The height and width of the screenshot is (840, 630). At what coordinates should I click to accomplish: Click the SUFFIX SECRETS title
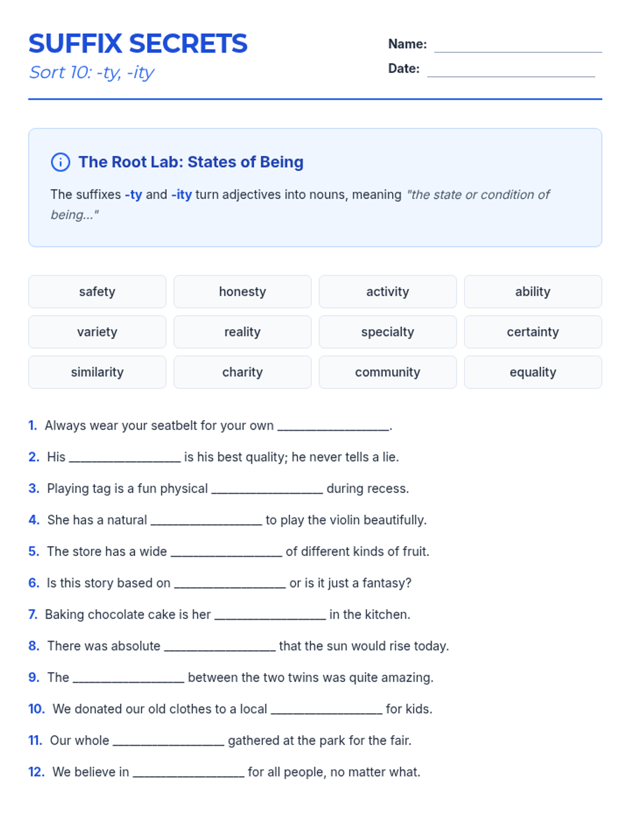138,44
